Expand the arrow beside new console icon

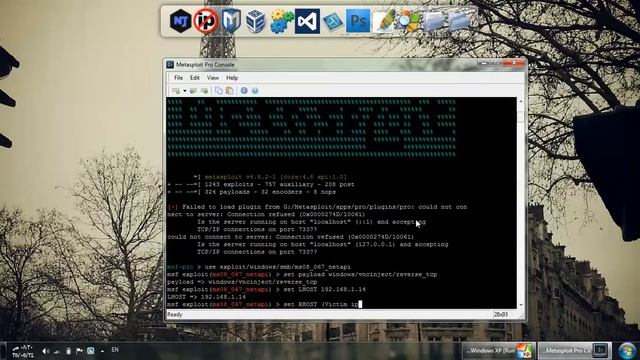pos(184,91)
